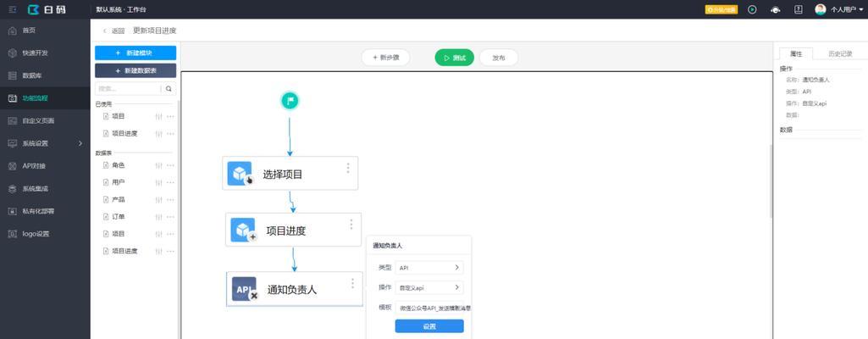Open the help manual book icon

coord(799,9)
